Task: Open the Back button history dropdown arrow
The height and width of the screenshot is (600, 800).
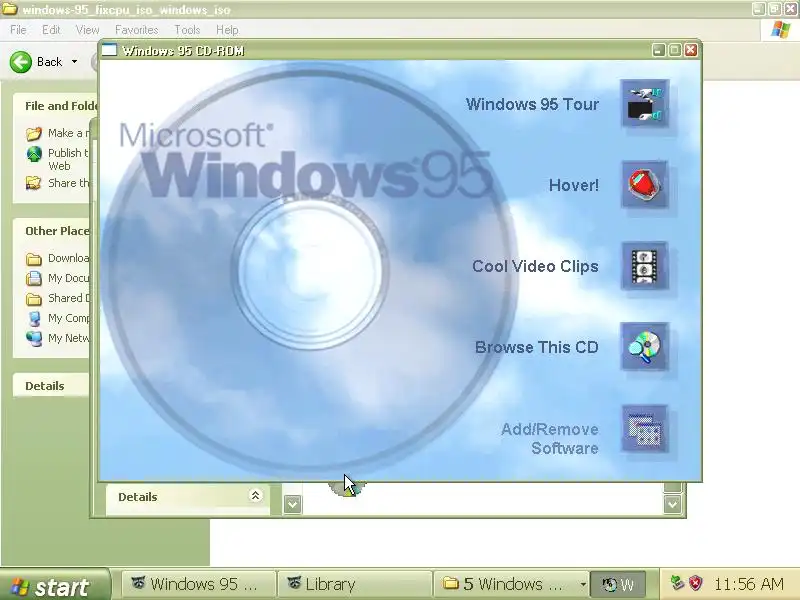Action: coord(74,62)
